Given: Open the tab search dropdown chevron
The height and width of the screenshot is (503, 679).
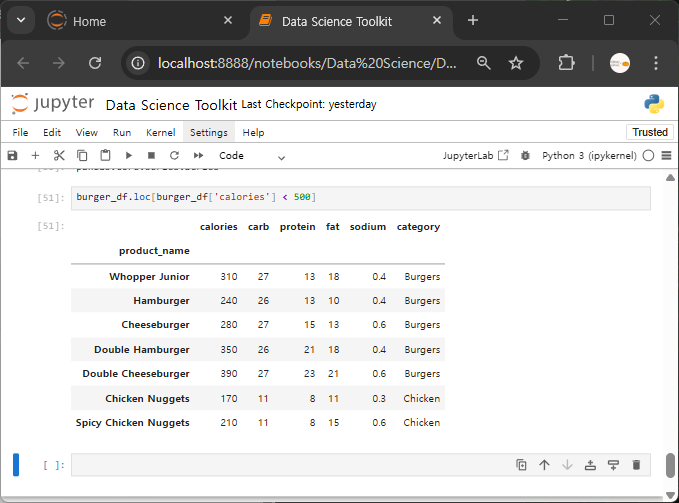Looking at the screenshot, I should (x=21, y=20).
